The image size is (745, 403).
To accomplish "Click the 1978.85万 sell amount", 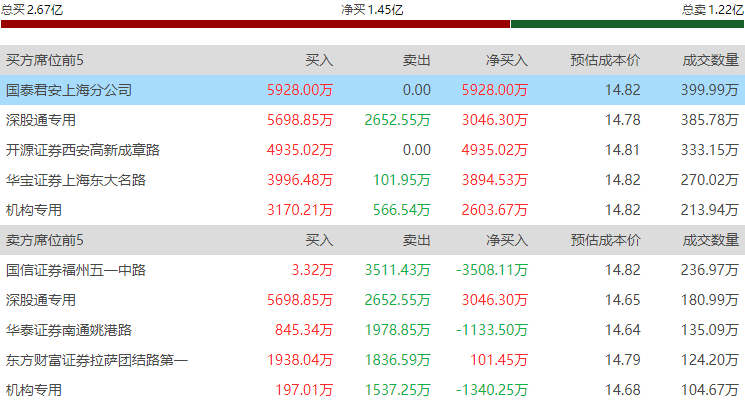I will coord(397,330).
